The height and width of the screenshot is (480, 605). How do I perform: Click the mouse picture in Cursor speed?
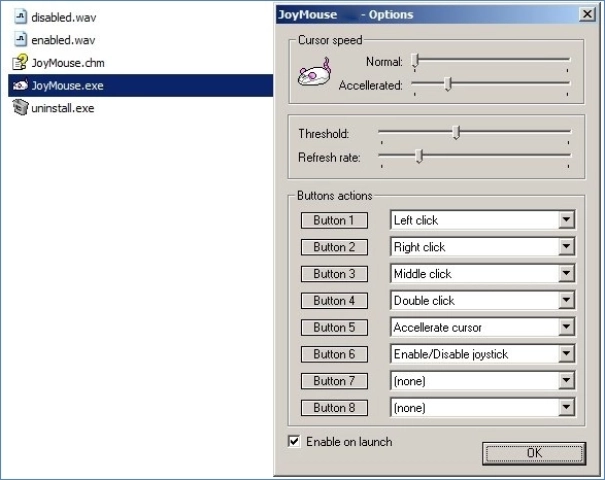pyautogui.click(x=314, y=71)
